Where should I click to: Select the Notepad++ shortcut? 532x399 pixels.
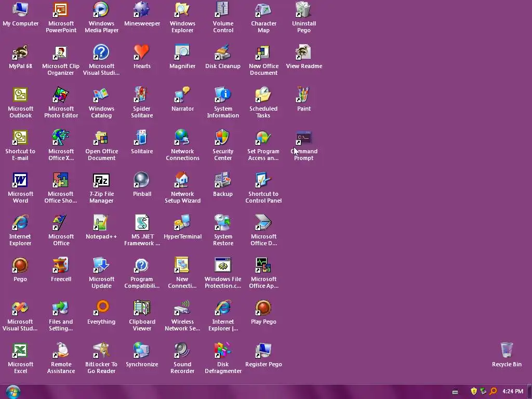pos(101,223)
